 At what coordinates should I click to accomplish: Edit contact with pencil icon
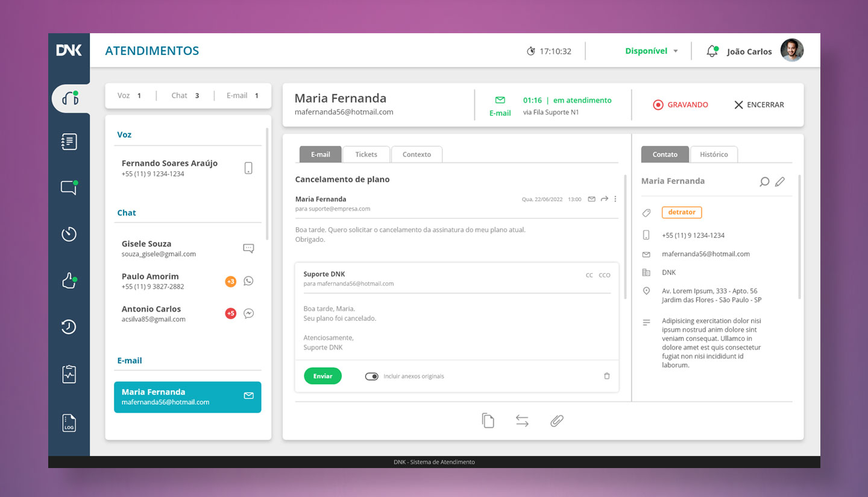pyautogui.click(x=780, y=182)
